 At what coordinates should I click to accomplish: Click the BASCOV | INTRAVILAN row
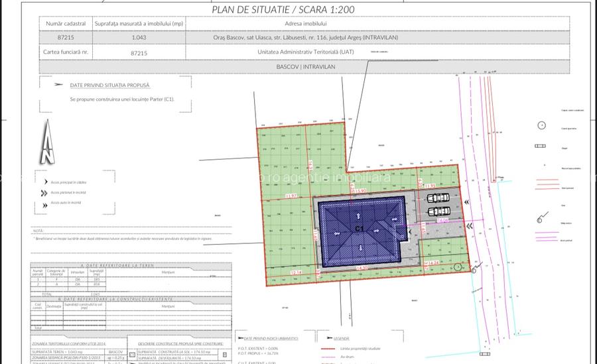[304, 66]
